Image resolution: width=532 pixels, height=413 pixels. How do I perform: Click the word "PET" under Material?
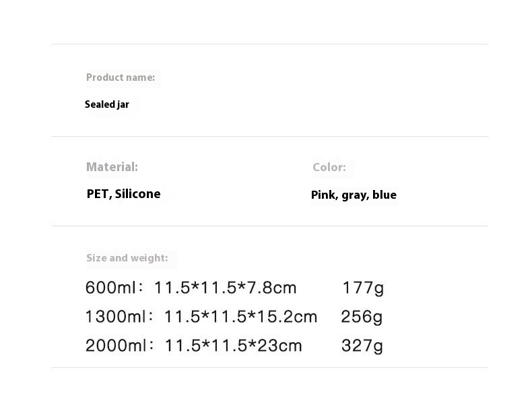[x=98, y=194]
